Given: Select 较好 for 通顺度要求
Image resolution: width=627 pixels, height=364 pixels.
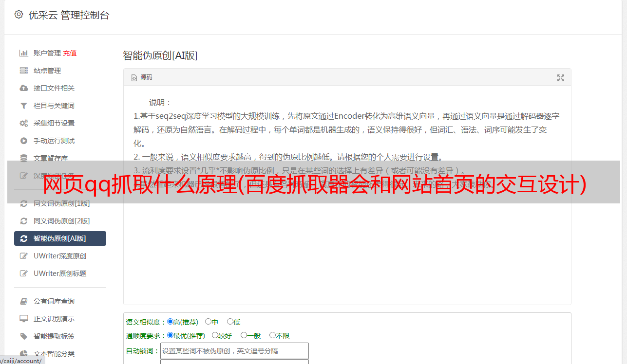Looking at the screenshot, I should click(x=215, y=335).
